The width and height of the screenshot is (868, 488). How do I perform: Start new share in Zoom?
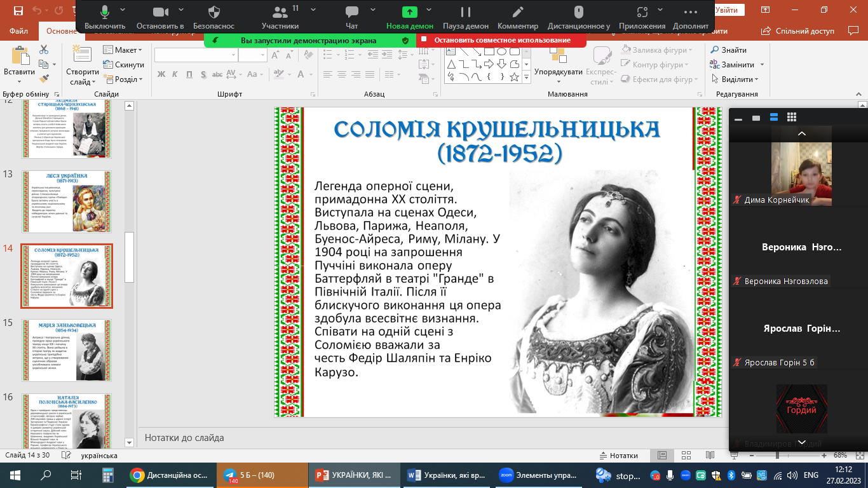410,18
